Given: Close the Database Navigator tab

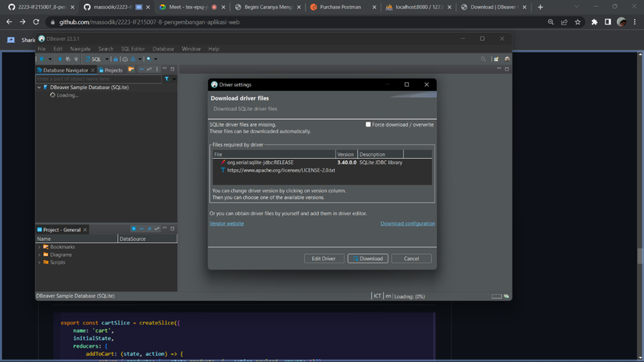Looking at the screenshot, I should 92,70.
